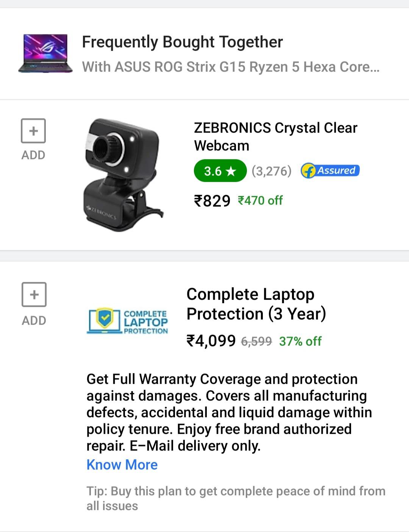The height and width of the screenshot is (532, 409).
Task: Select the Zebronics webcam product image
Action: pyautogui.click(x=121, y=171)
